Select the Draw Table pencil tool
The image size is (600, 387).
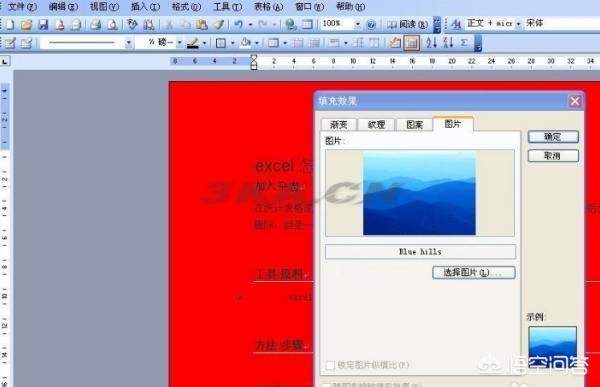point(10,43)
